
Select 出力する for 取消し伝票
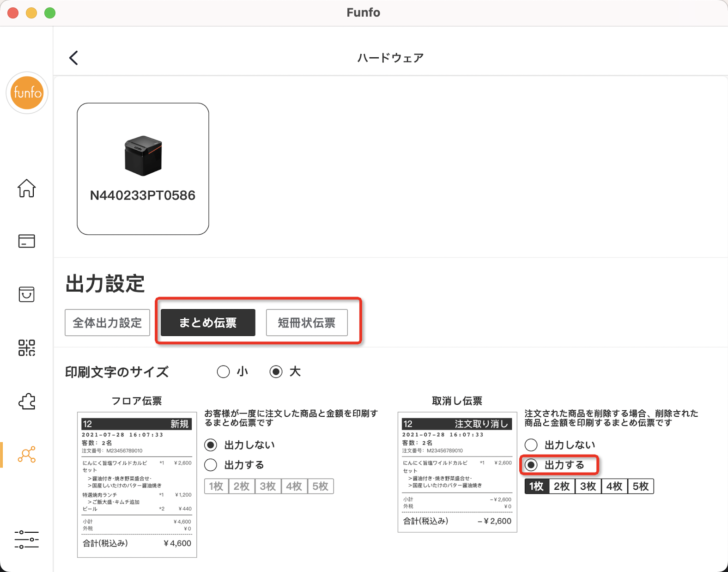(x=531, y=465)
